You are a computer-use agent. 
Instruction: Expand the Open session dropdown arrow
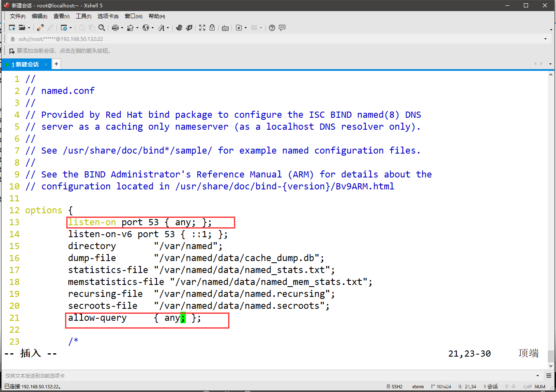click(29, 28)
